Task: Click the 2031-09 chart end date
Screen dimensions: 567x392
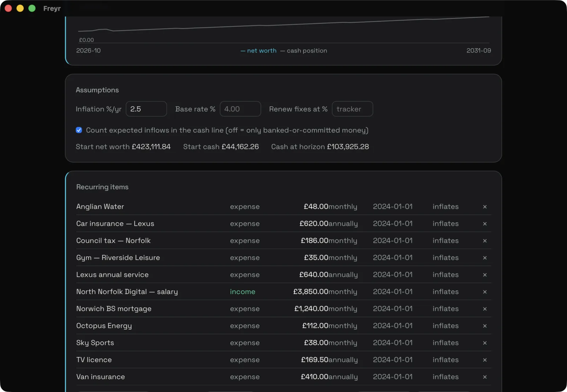Action: click(479, 51)
